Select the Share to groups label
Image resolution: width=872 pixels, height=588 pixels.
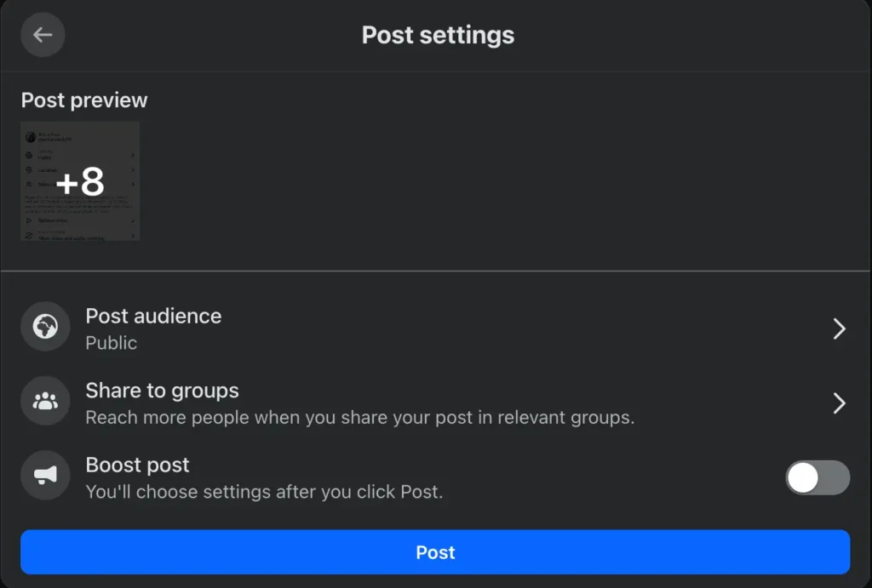point(162,391)
